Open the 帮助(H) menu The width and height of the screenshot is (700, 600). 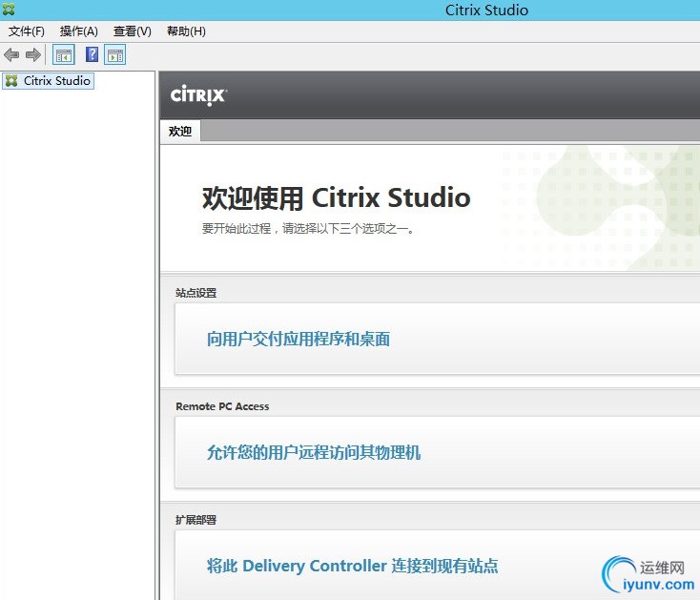click(186, 31)
